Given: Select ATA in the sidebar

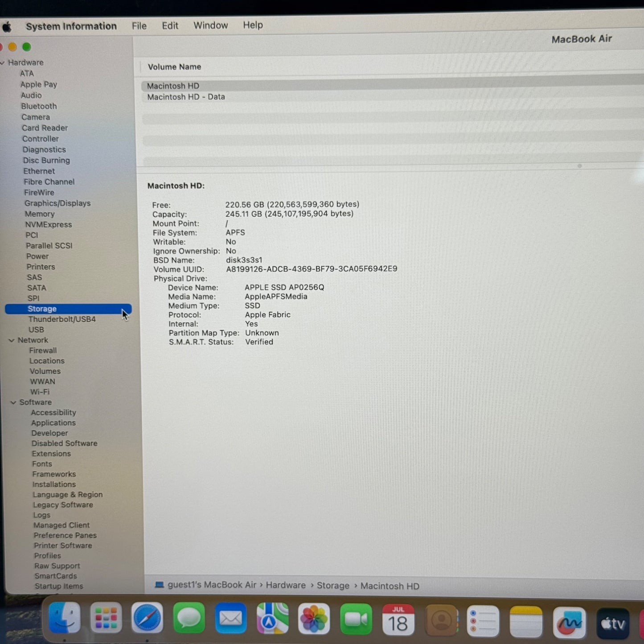Looking at the screenshot, I should pyautogui.click(x=27, y=74).
